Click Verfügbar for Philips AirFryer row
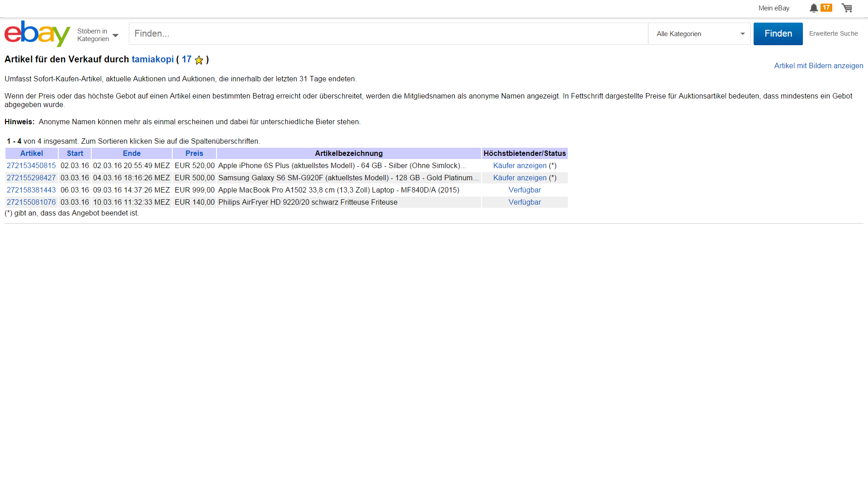 525,202
